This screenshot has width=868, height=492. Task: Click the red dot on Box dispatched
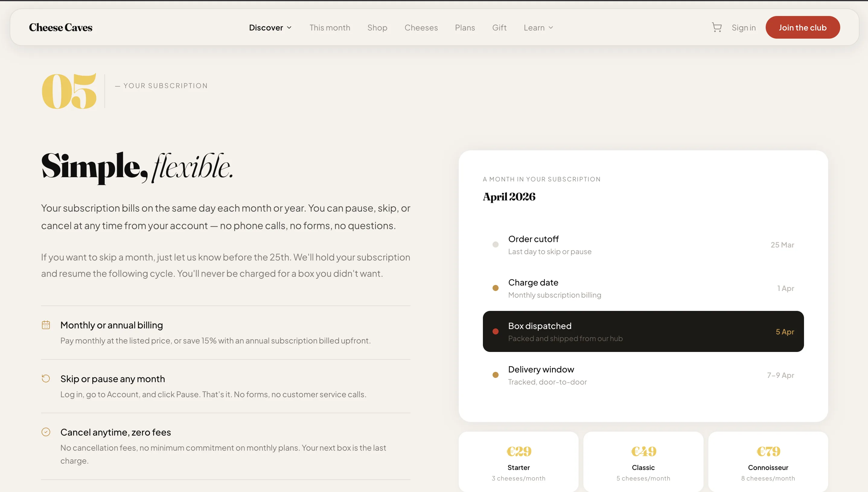pyautogui.click(x=495, y=331)
